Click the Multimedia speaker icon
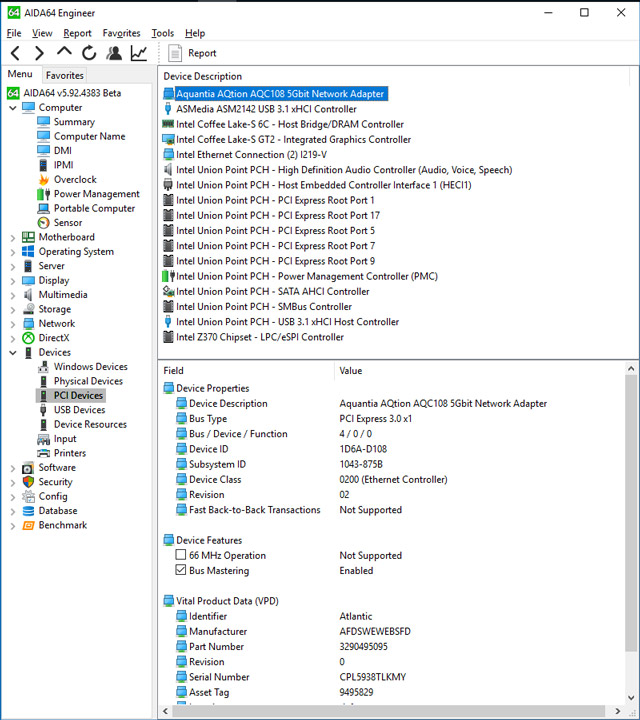Viewport: 640px width, 720px height. tap(28, 295)
